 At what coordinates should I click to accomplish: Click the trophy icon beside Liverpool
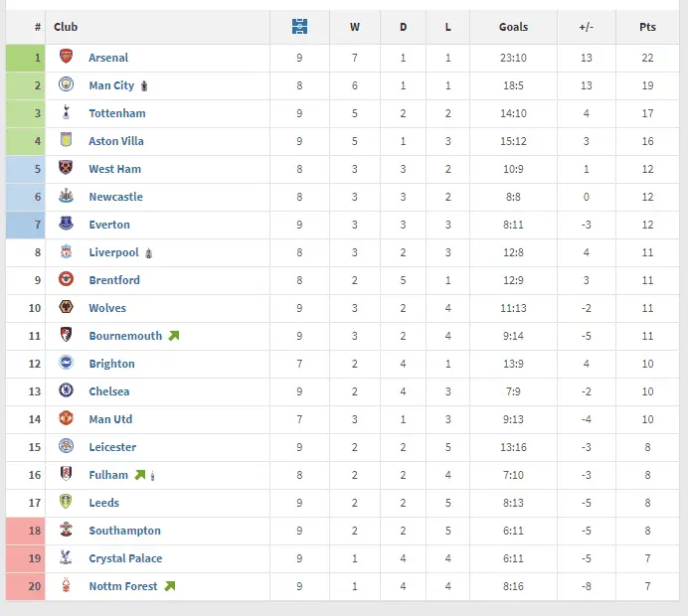[149, 253]
